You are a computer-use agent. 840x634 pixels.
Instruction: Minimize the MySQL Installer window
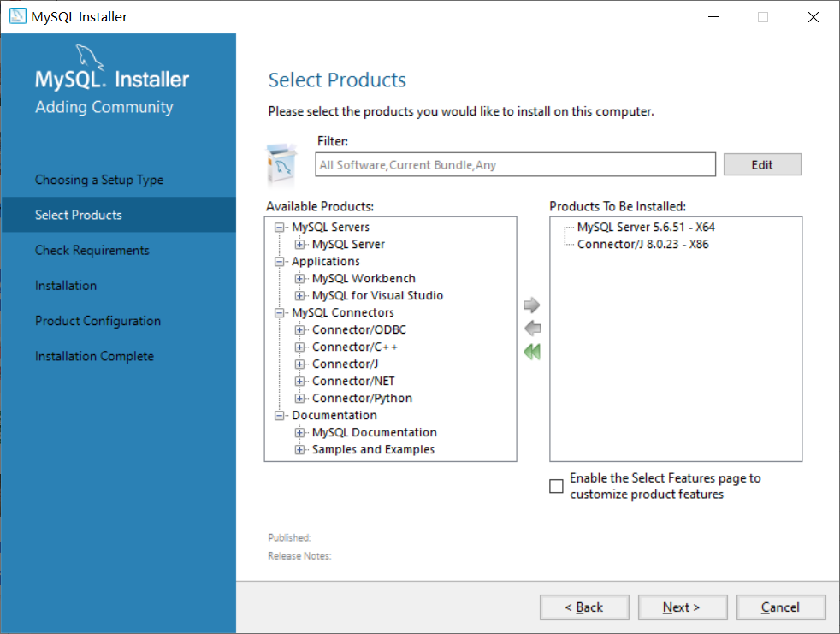[713, 16]
